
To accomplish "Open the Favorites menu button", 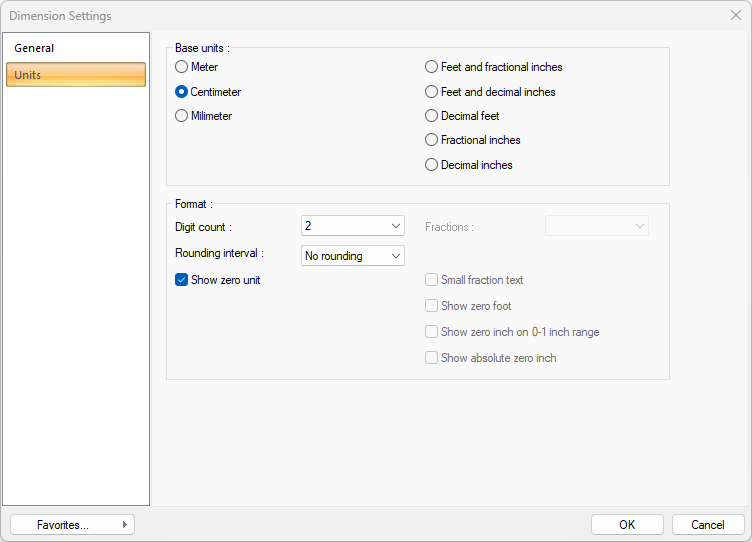I will coord(72,525).
